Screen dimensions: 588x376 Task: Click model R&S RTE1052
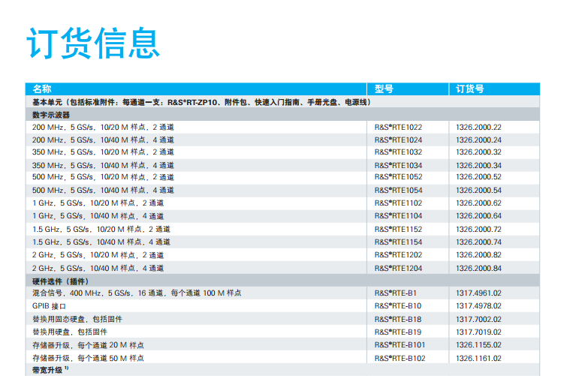(x=398, y=177)
